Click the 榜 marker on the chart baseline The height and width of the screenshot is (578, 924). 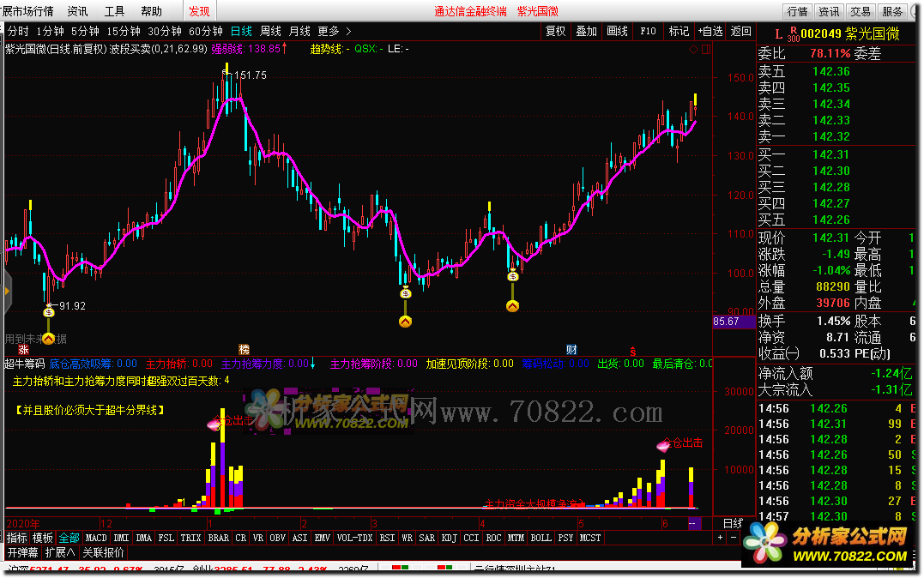[244, 350]
